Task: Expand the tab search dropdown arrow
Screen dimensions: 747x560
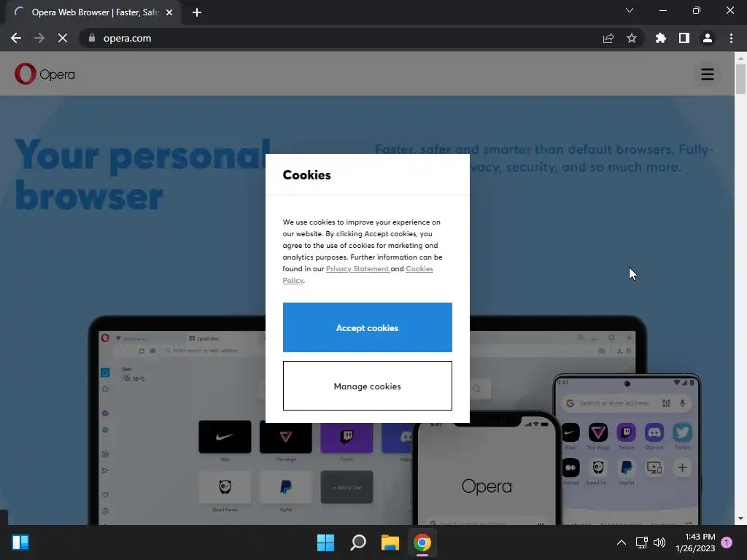Action: [x=630, y=10]
